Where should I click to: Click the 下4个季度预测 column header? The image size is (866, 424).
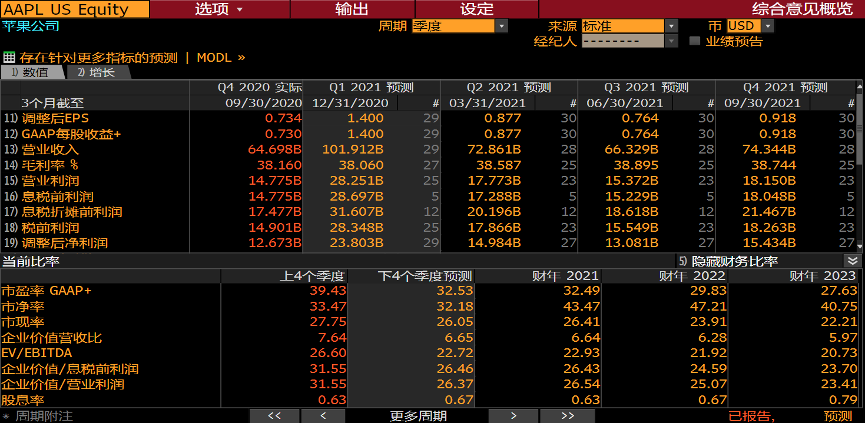(x=411, y=276)
